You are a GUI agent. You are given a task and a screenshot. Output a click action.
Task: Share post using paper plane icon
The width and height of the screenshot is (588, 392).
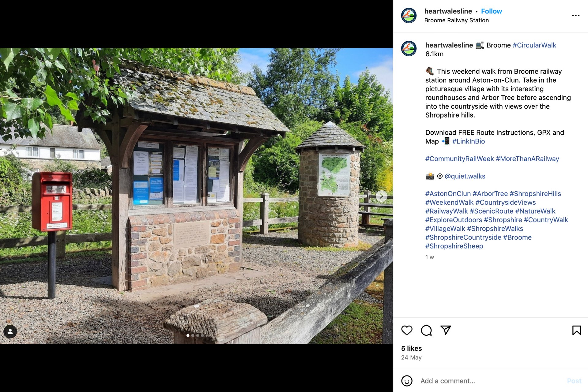click(446, 330)
